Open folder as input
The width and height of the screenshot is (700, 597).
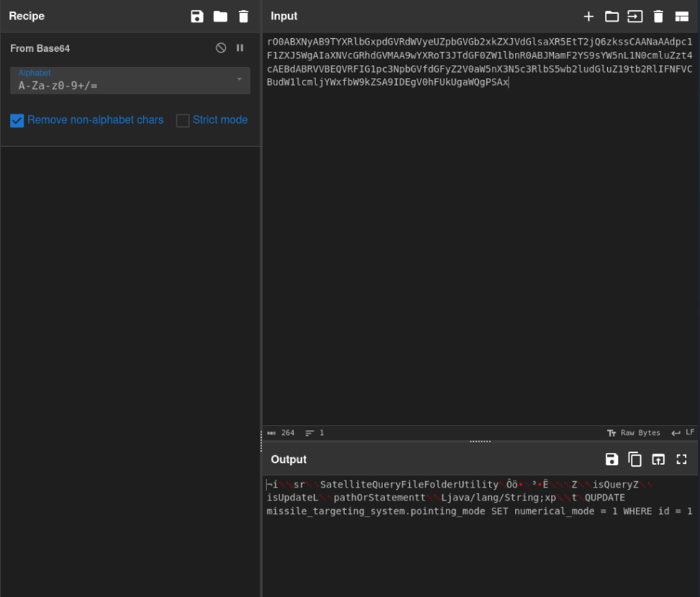click(611, 17)
